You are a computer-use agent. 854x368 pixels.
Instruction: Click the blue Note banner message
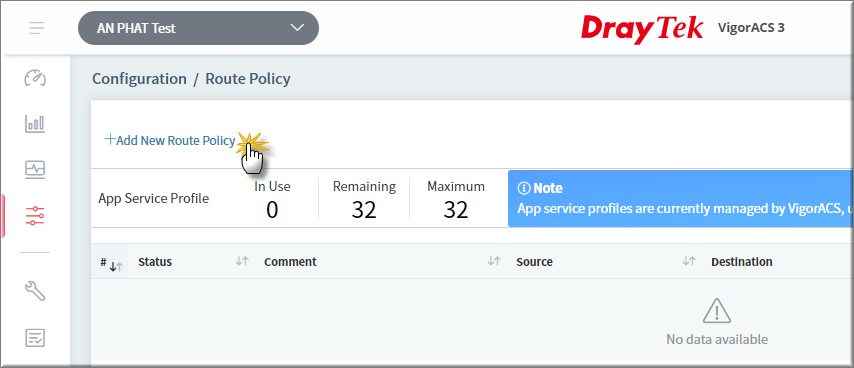[685, 208]
